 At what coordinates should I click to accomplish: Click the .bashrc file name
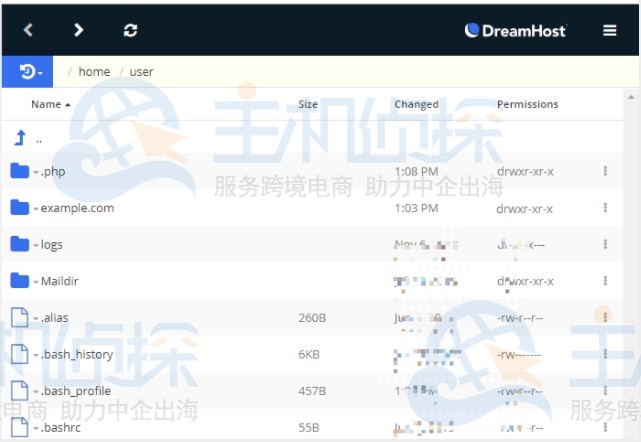point(61,428)
